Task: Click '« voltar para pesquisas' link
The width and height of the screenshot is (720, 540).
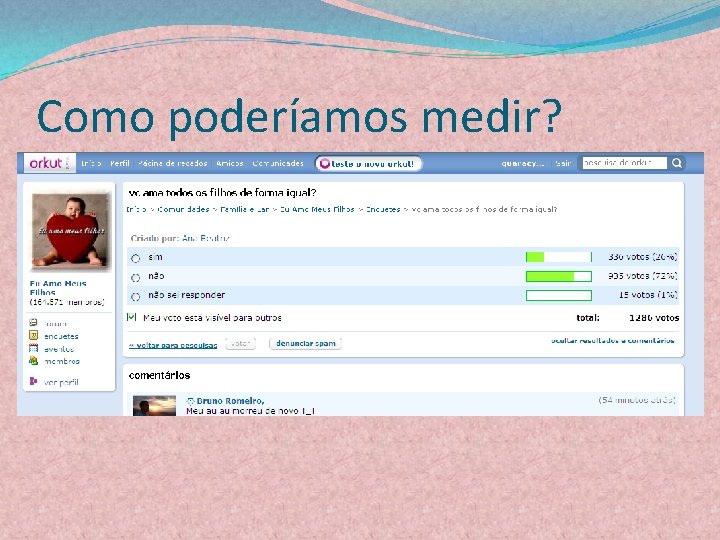Action: [173, 345]
